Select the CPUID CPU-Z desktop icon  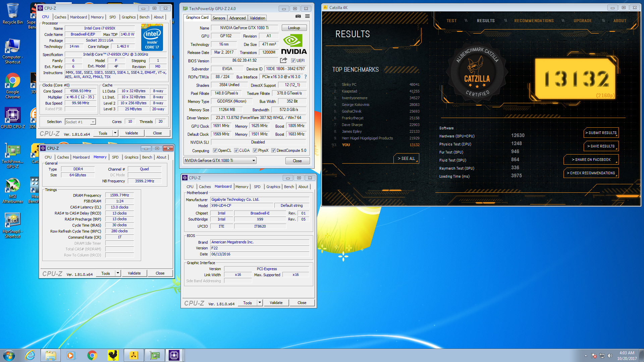pyautogui.click(x=13, y=118)
